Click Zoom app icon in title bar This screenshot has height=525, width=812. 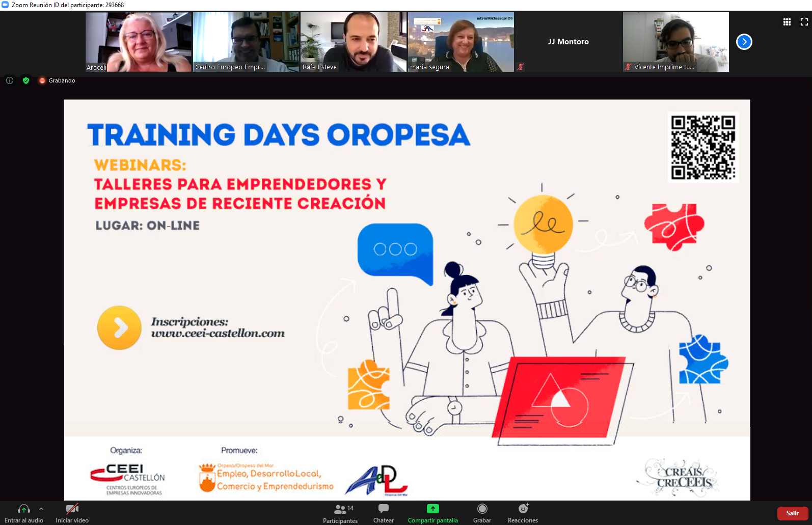(x=5, y=5)
